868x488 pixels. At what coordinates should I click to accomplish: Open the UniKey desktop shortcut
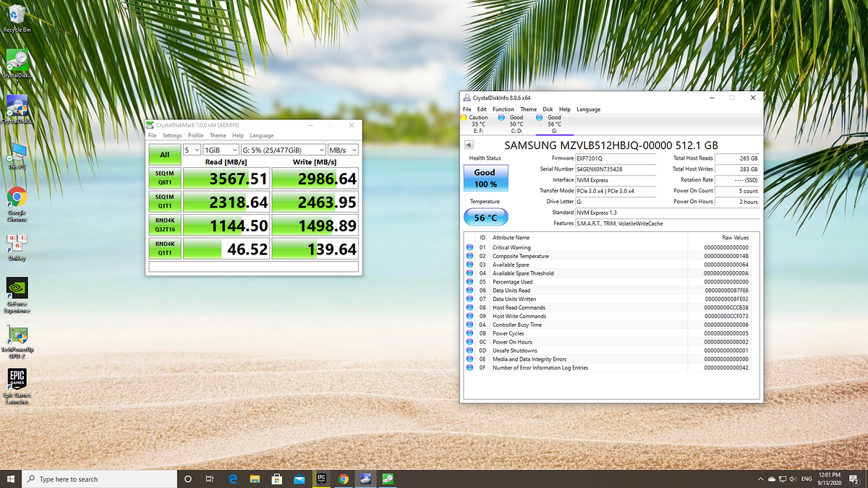[17, 247]
